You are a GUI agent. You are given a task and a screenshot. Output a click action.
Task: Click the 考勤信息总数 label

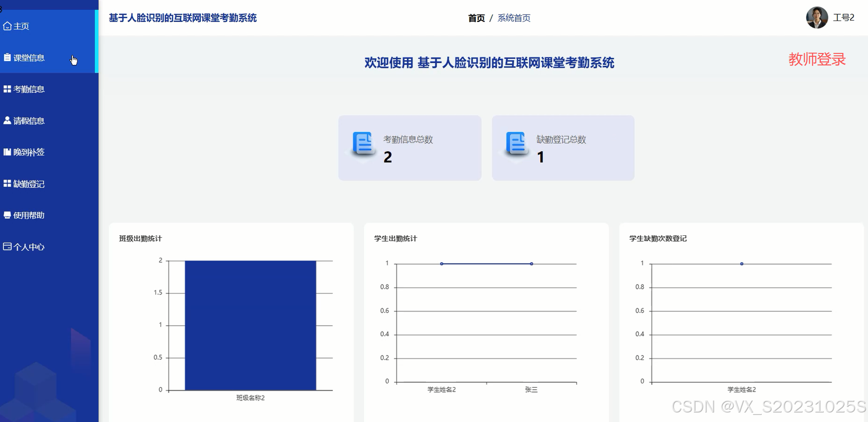(408, 139)
